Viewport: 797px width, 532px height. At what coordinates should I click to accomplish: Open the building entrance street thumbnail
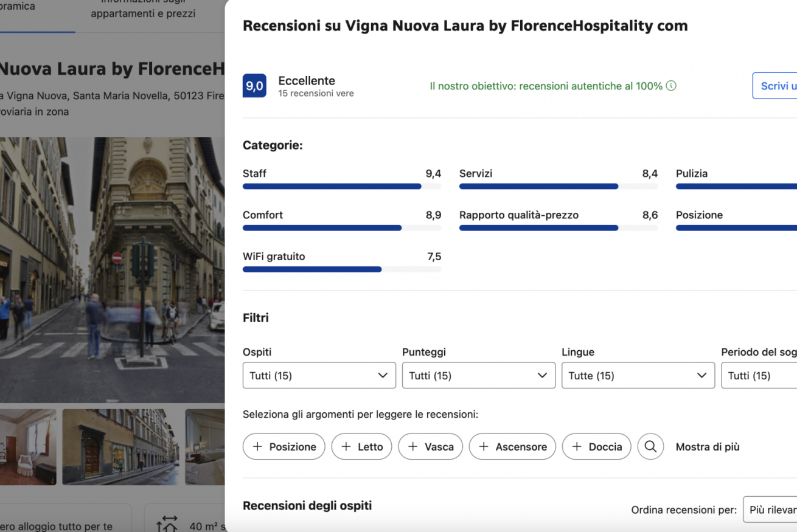(121, 447)
